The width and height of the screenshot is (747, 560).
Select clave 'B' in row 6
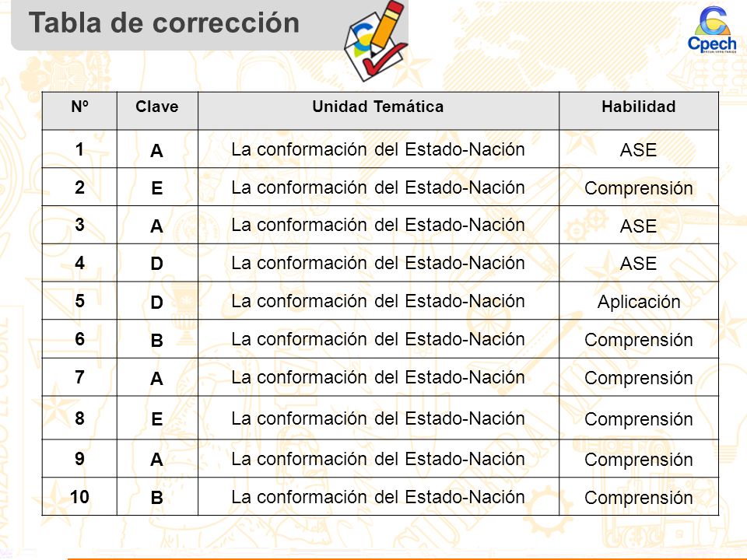point(156,341)
